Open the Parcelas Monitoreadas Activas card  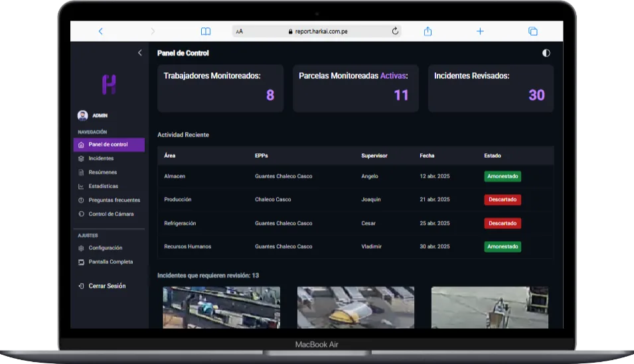[x=356, y=88]
